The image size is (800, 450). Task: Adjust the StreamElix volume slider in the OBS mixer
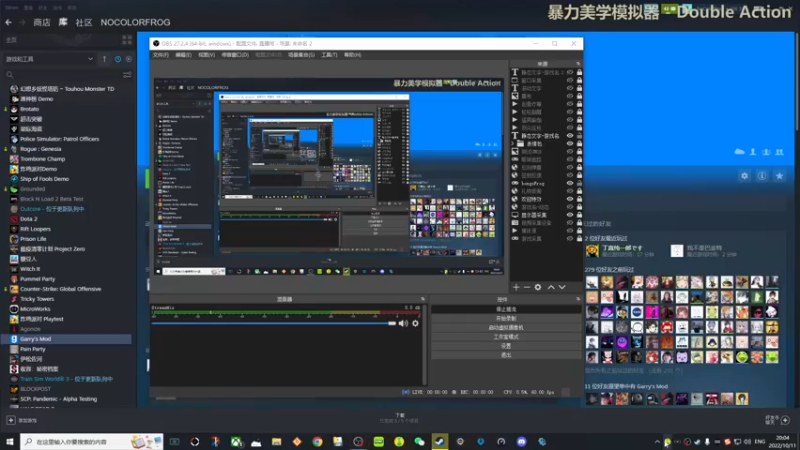pyautogui.click(x=274, y=323)
